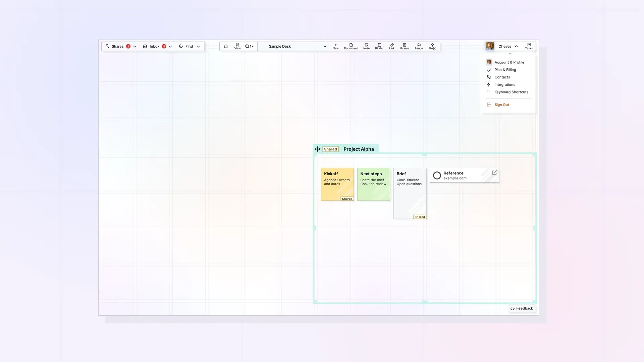
Task: Open Keyboard Shortcuts menu item
Action: point(508,92)
